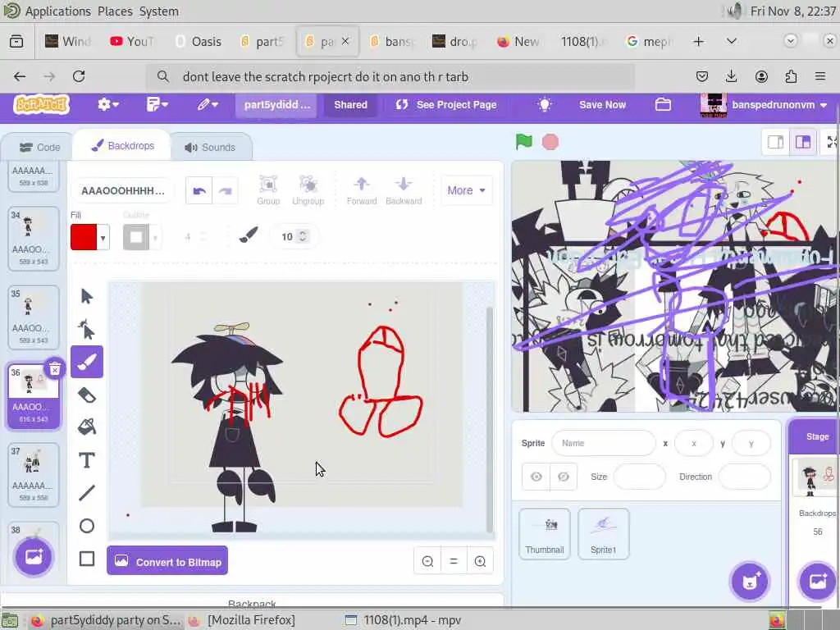Zoom in on the paint canvas

tap(480, 561)
